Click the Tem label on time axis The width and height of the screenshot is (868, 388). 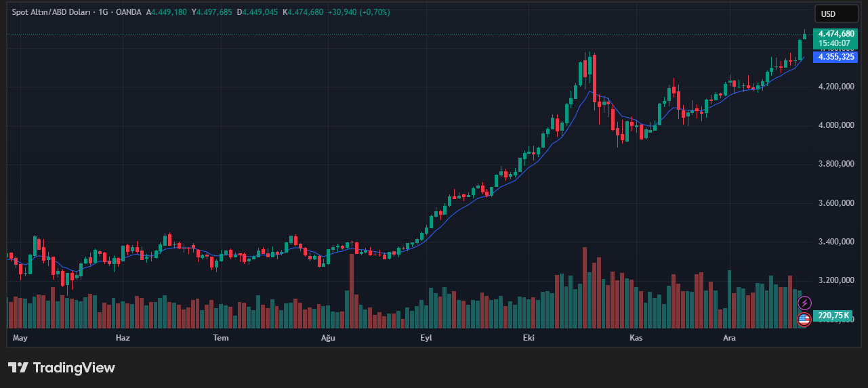coord(221,337)
